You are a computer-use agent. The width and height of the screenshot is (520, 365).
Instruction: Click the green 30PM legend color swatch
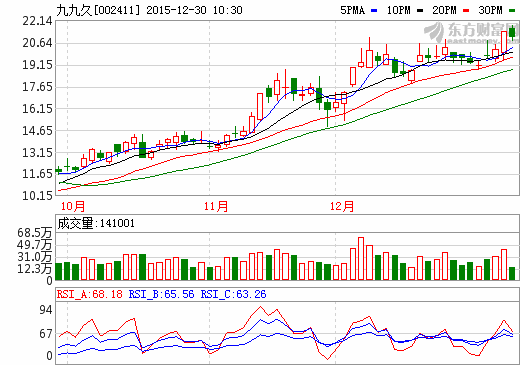click(x=512, y=11)
